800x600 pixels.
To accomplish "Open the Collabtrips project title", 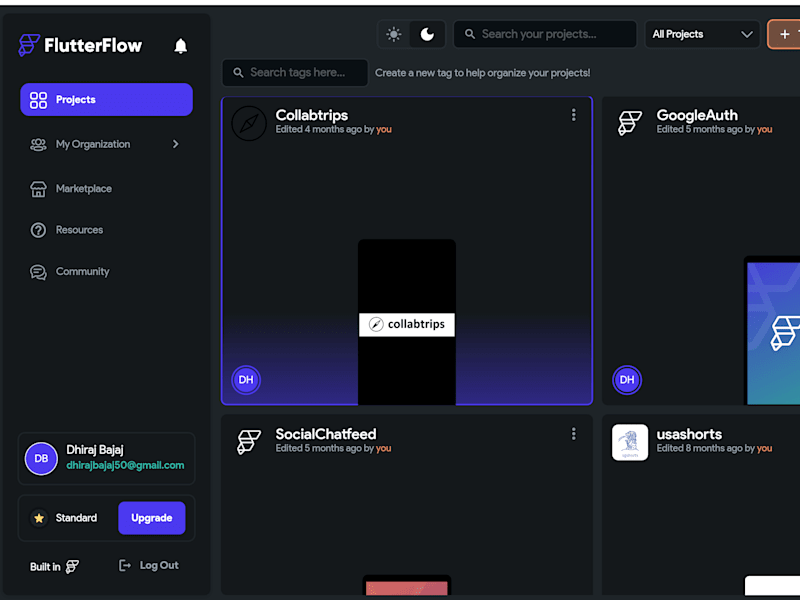I will point(312,115).
